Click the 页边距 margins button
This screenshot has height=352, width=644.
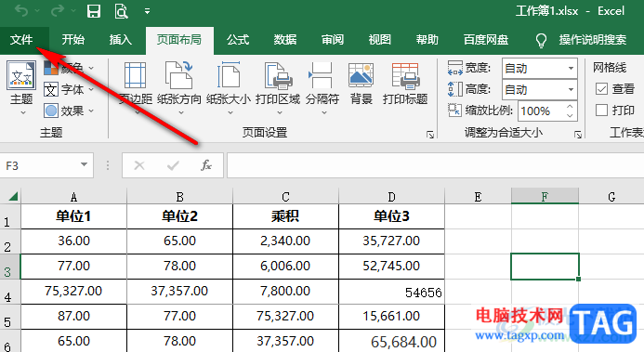135,88
